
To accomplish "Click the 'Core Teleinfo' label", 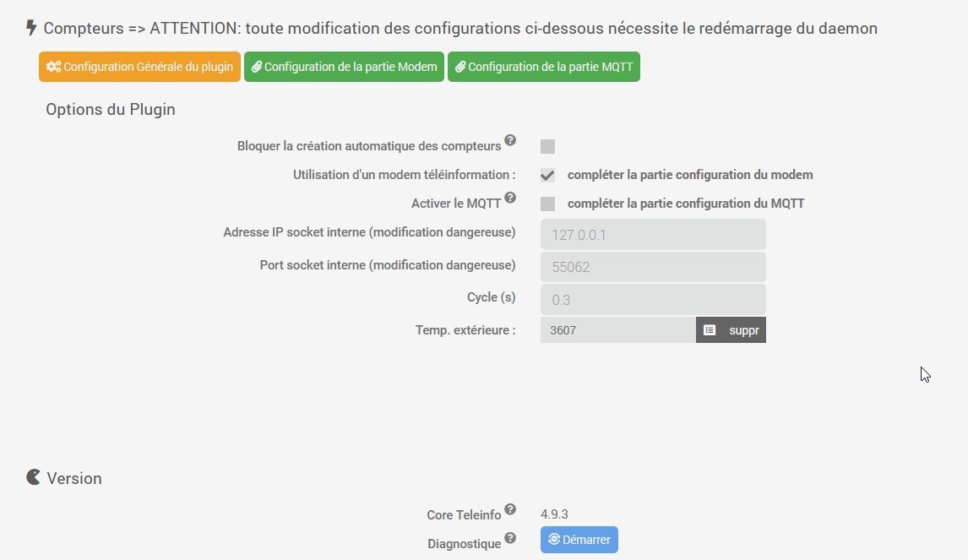I will pos(464,515).
